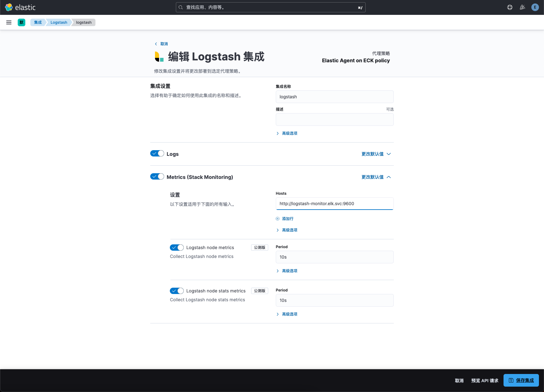Image resolution: width=544 pixels, height=392 pixels.
Task: Expand Logs change defaults
Action: pyautogui.click(x=376, y=154)
